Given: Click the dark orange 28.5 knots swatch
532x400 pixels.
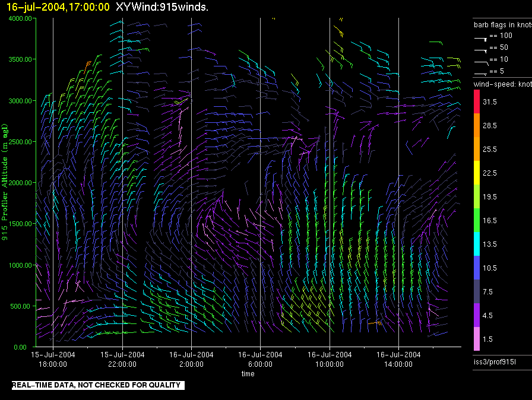Looking at the screenshot, I should [x=477, y=125].
